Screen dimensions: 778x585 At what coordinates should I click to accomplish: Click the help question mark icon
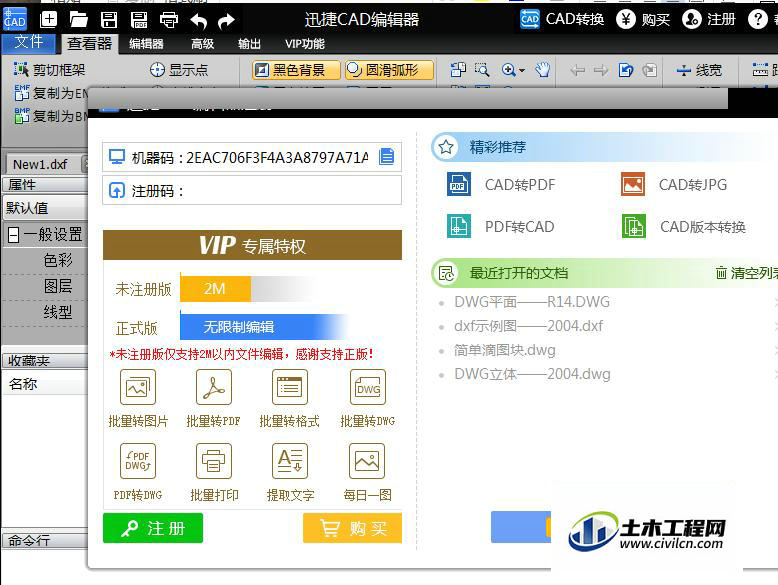(758, 19)
